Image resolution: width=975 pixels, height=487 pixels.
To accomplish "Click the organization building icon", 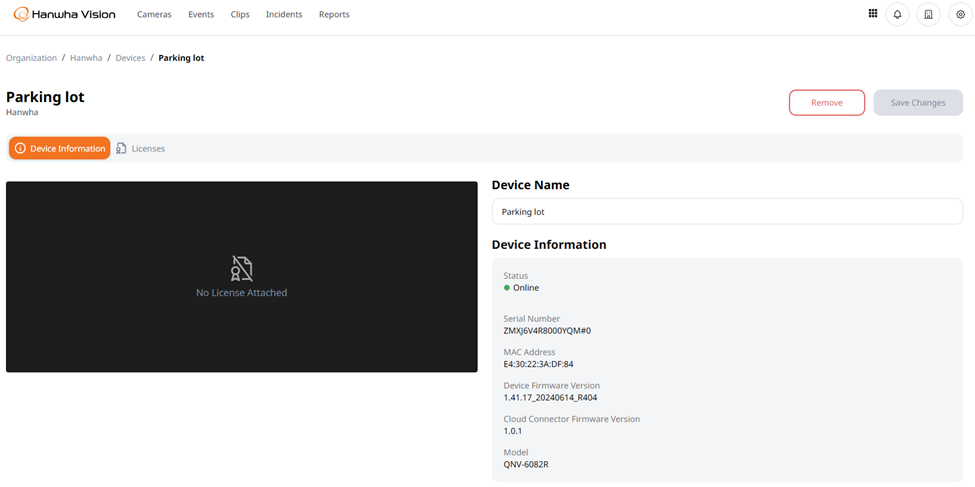I will pyautogui.click(x=928, y=14).
